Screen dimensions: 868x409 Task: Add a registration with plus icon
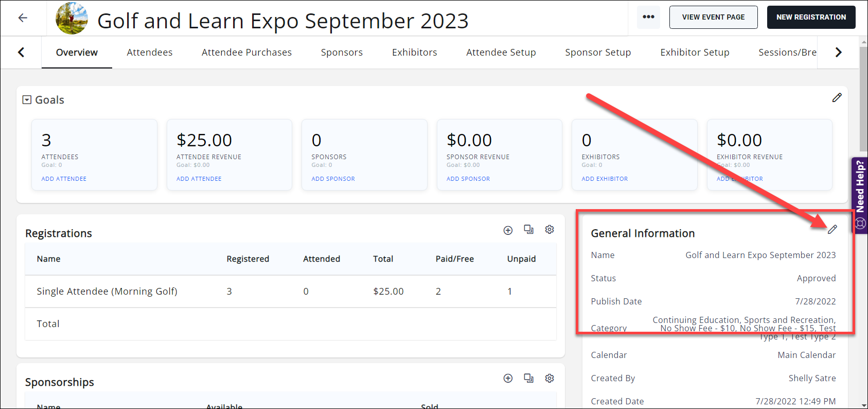click(508, 230)
